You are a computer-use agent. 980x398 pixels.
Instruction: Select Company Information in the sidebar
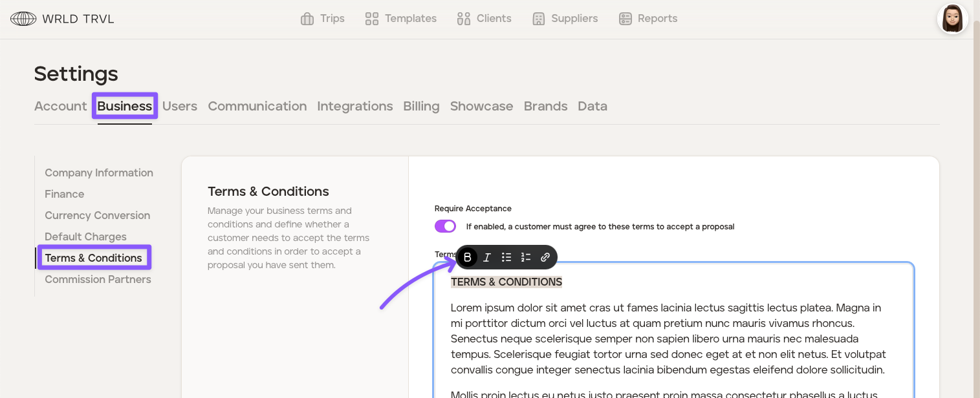(99, 173)
